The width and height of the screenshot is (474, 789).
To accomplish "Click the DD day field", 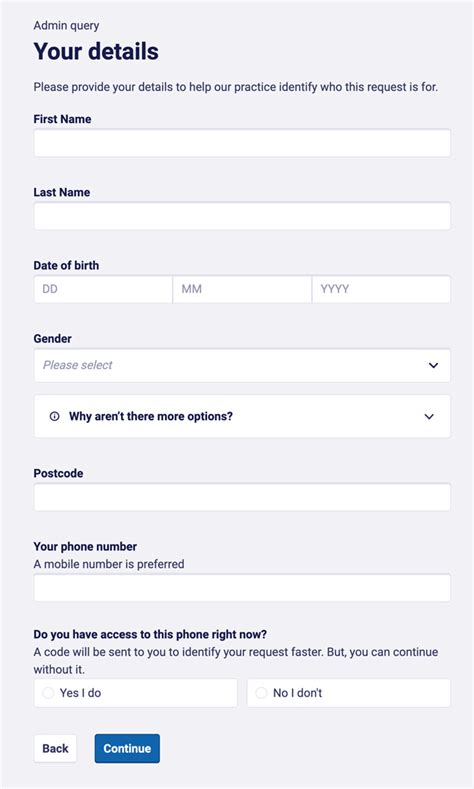I will pyautogui.click(x=103, y=289).
